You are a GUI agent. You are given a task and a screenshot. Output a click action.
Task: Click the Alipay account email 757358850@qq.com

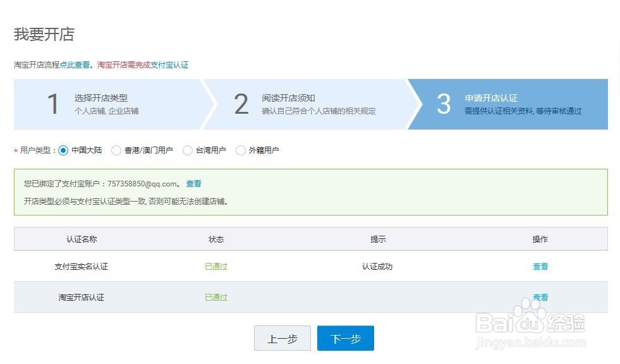pos(142,184)
